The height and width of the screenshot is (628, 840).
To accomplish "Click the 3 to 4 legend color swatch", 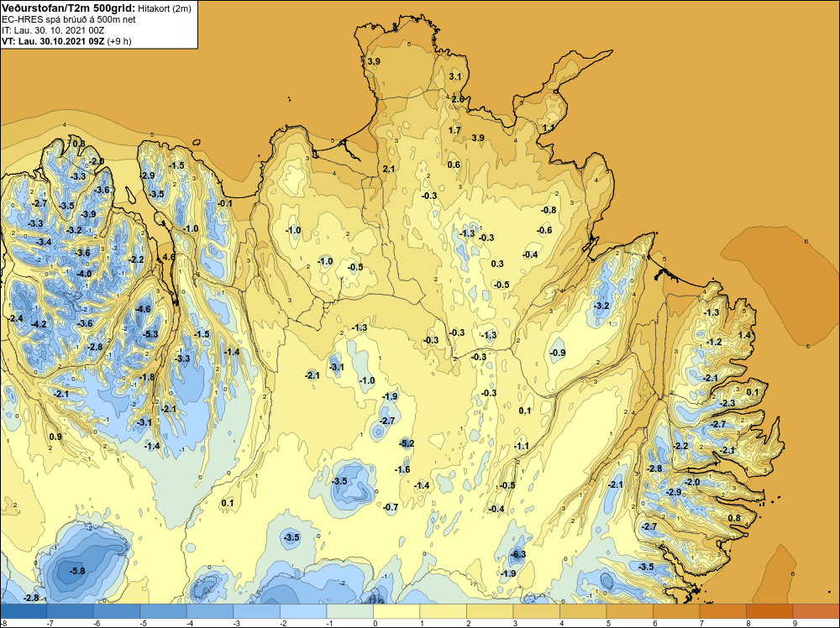I will coord(536,611).
